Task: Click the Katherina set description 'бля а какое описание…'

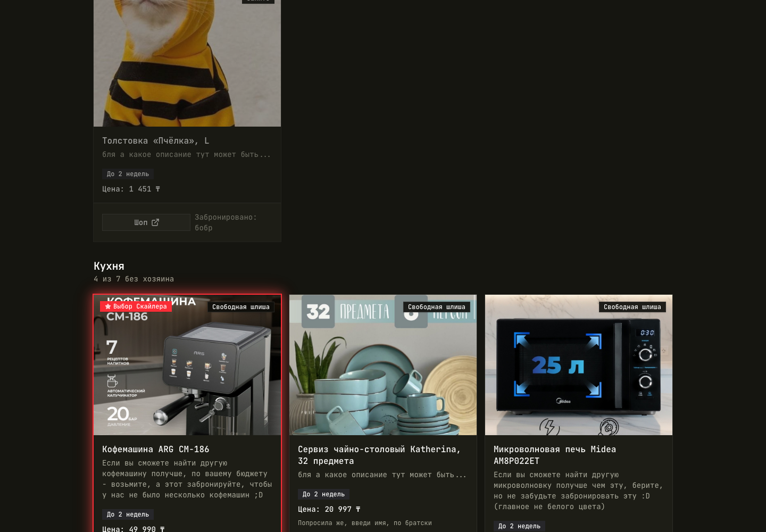Action: [382, 475]
